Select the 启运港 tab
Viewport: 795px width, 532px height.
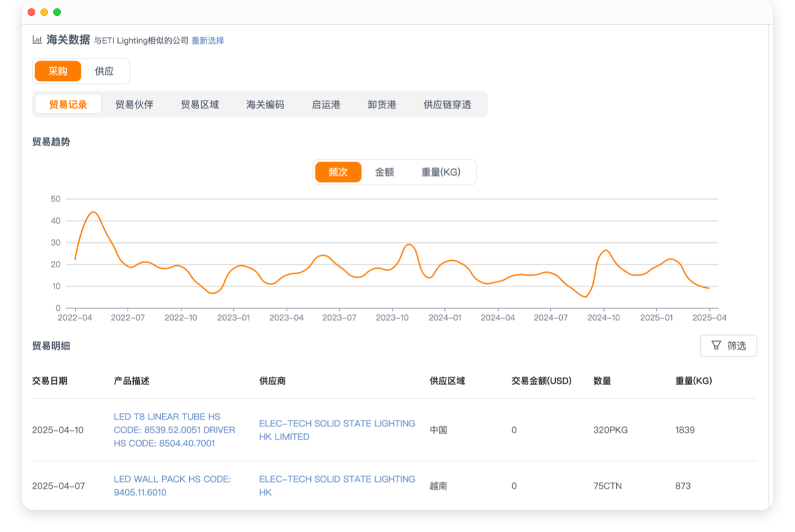(325, 104)
